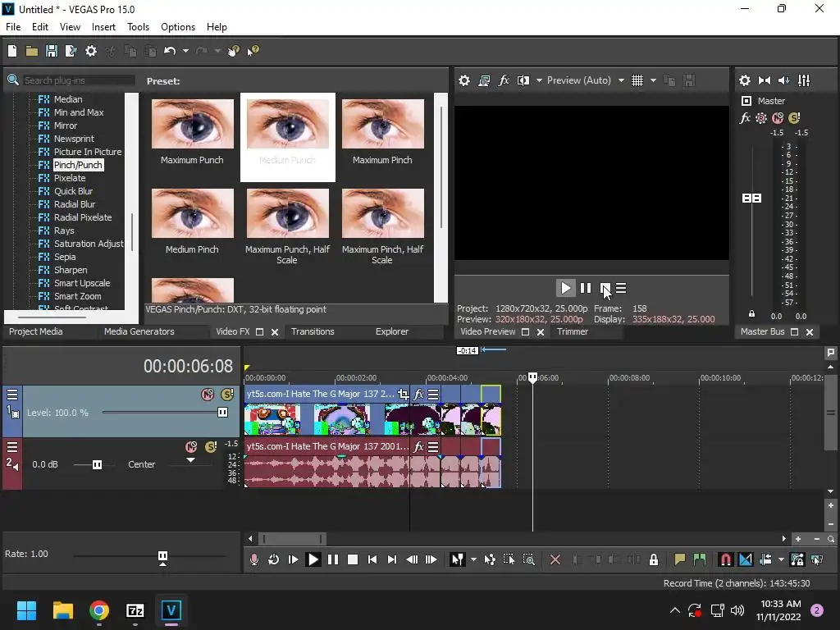Viewport: 840px width, 630px height.
Task: Open the Insert menu
Action: point(103,27)
